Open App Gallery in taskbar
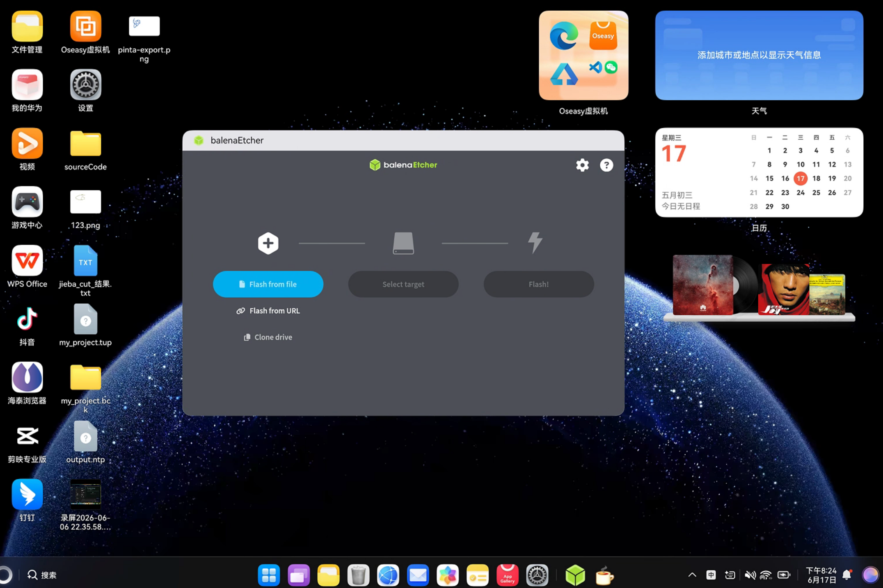This screenshot has width=883, height=588. [x=508, y=575]
